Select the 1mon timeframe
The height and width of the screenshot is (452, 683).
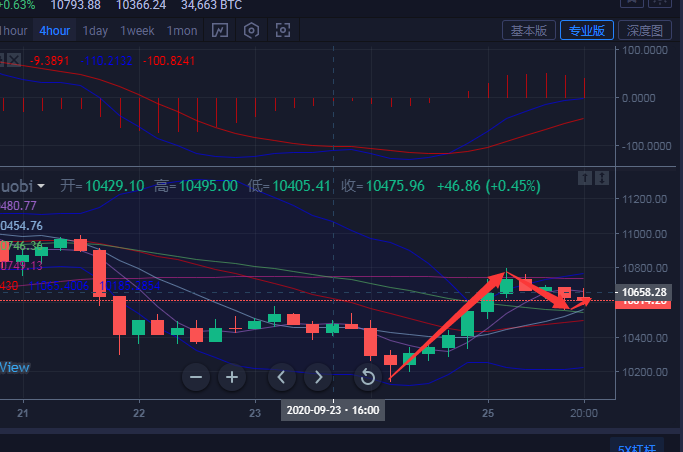tap(182, 30)
